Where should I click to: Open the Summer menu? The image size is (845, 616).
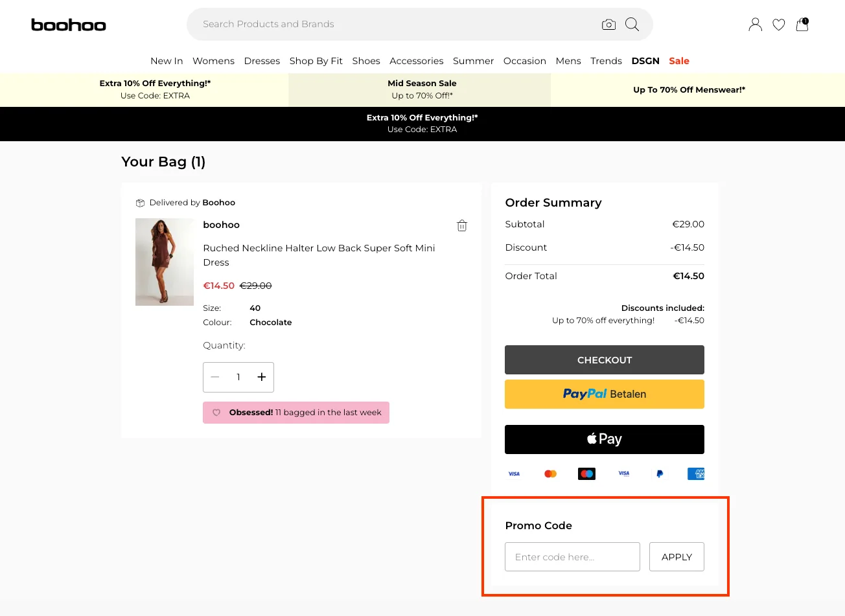[473, 61]
